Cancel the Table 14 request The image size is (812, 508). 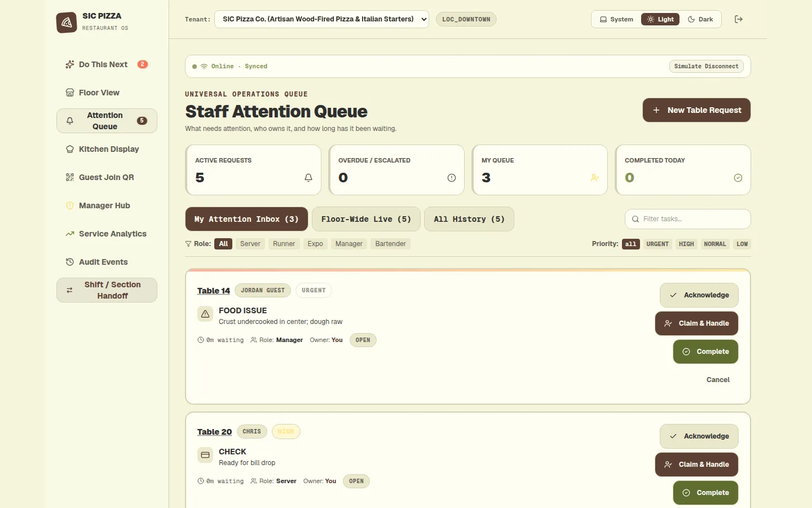point(718,380)
